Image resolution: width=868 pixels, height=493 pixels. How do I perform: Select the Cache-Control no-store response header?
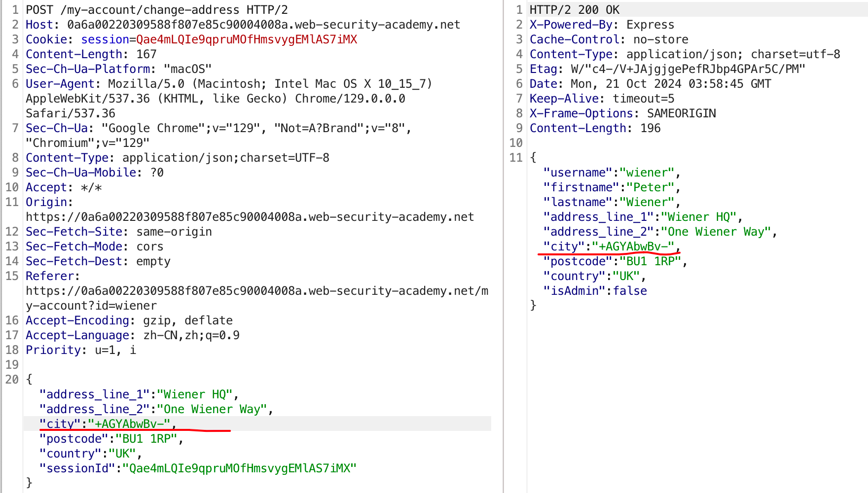click(609, 39)
